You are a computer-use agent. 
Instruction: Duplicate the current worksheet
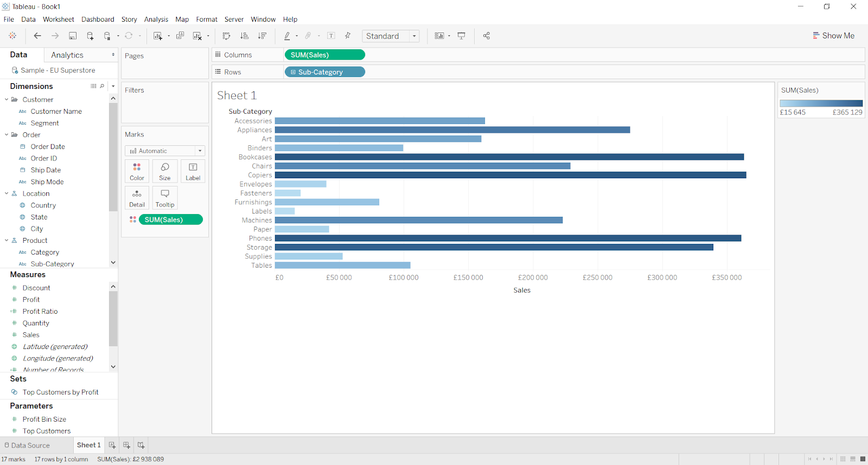180,36
